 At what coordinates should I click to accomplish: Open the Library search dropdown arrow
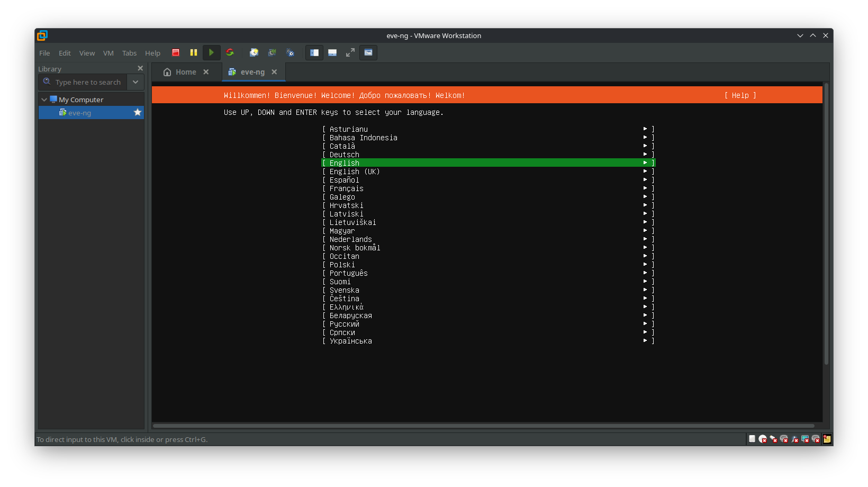135,82
